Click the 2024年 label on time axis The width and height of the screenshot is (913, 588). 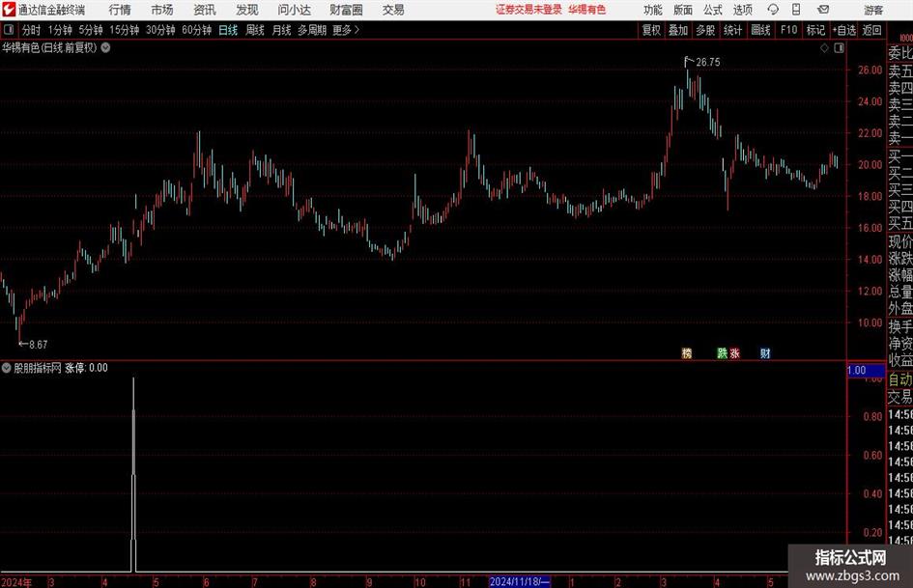[16, 581]
